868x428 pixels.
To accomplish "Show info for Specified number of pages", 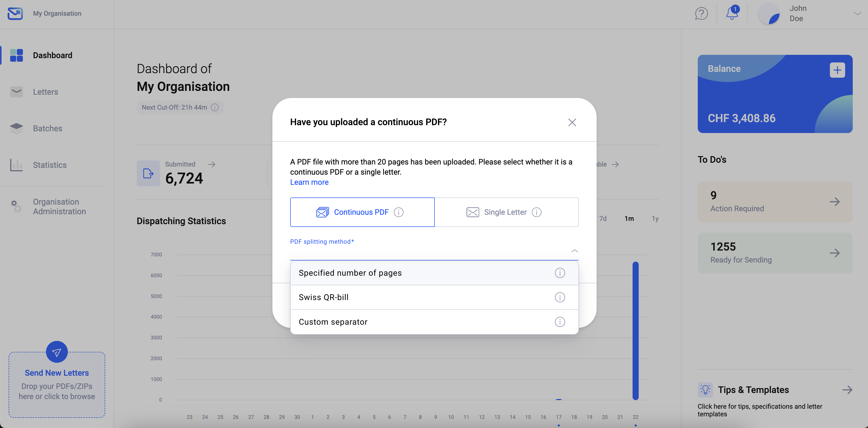I will click(560, 273).
